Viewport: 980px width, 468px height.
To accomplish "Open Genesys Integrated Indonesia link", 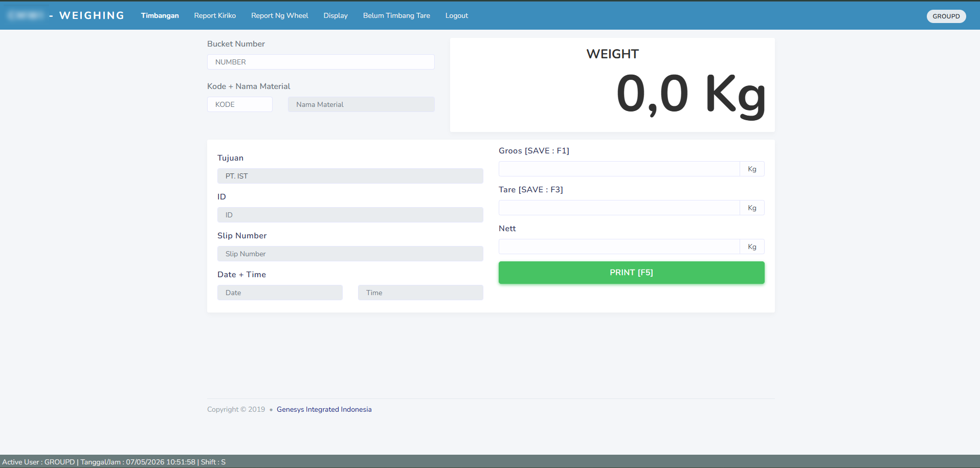I will 324,409.
